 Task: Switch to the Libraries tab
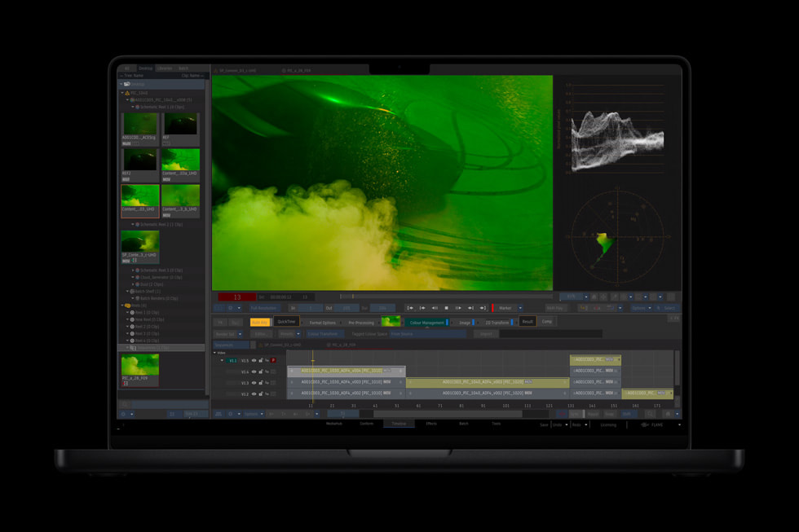164,68
